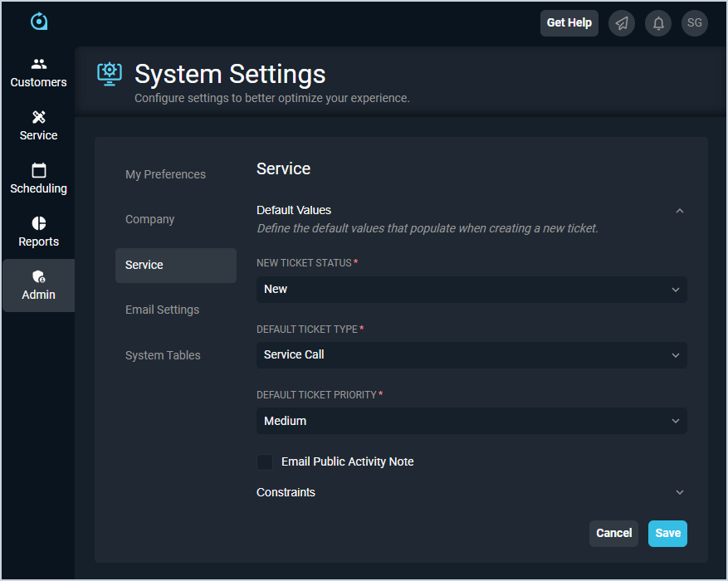Open the Default Ticket Priority dropdown

click(471, 421)
